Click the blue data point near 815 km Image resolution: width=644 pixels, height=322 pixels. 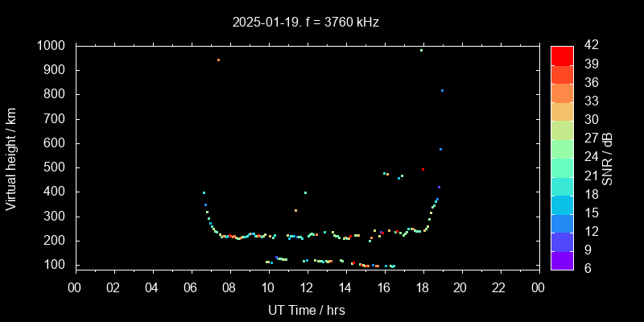click(x=442, y=91)
